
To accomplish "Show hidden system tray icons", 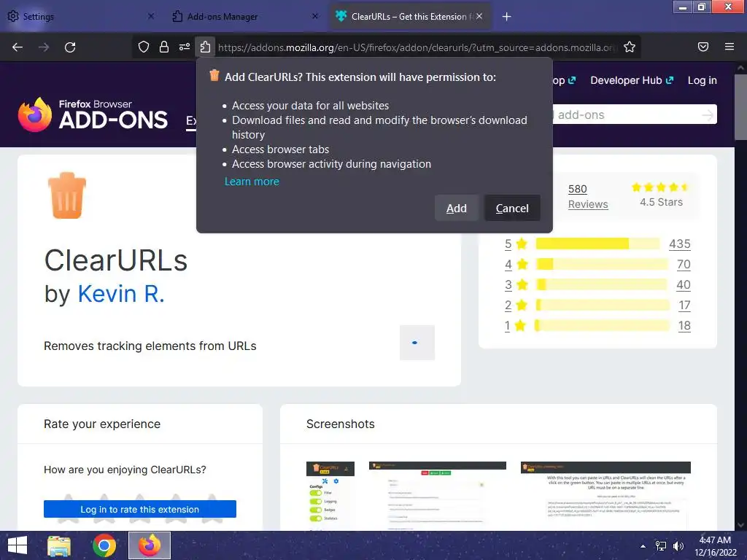I will point(643,546).
